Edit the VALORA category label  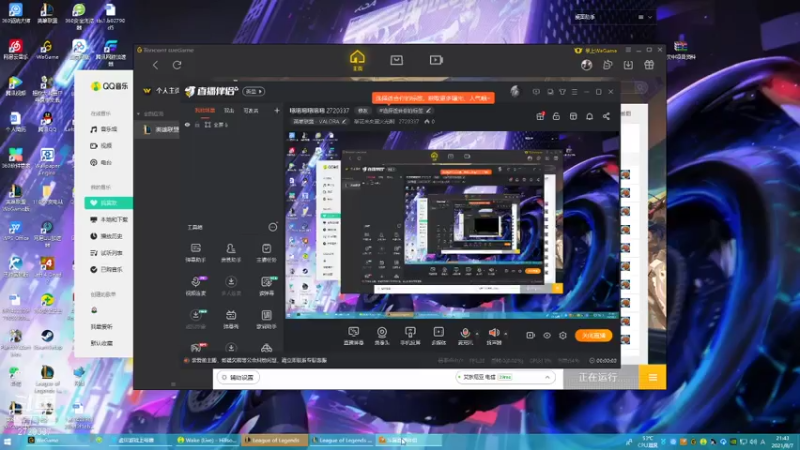pyautogui.click(x=320, y=121)
